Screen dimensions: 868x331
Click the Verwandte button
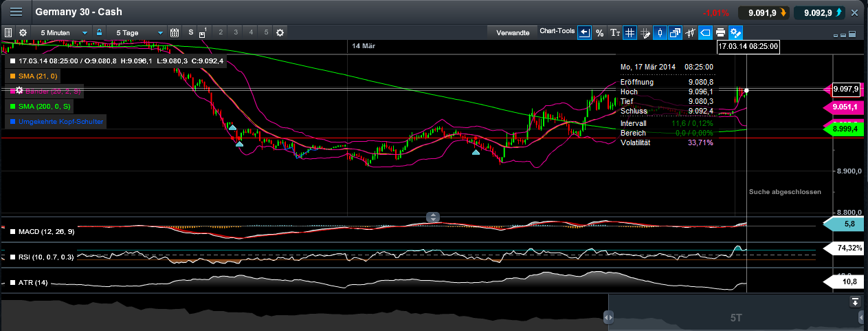[x=512, y=32]
